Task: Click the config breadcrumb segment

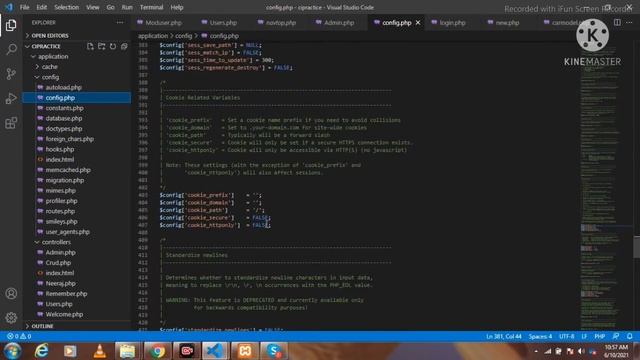Action: click(183, 36)
